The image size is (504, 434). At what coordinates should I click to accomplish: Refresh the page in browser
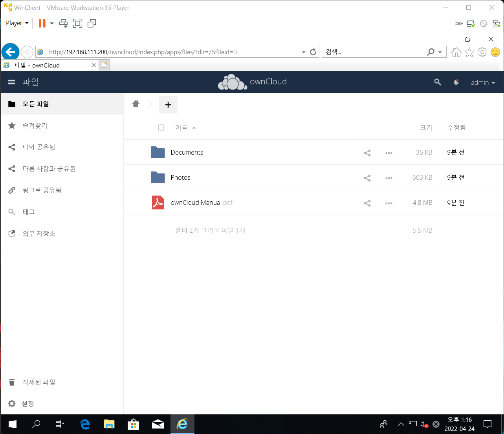click(x=313, y=52)
